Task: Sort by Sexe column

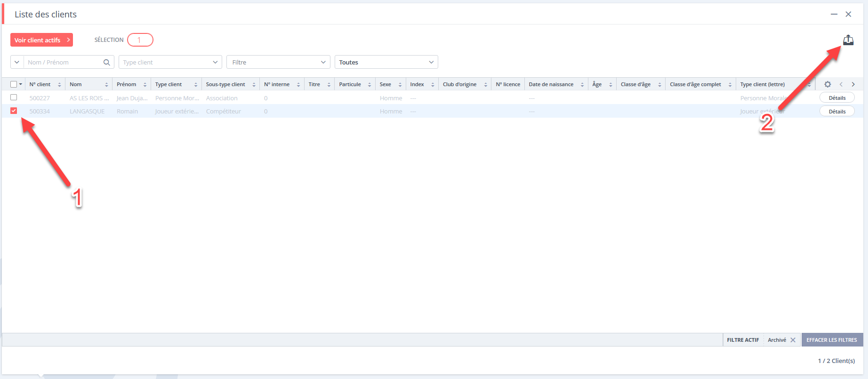Action: (400, 85)
